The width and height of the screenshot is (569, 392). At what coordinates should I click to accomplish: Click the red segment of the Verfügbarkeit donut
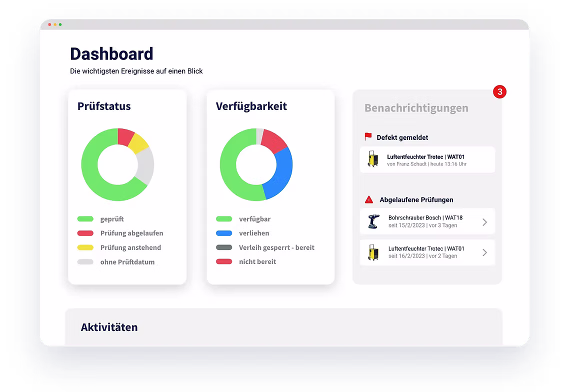[274, 140]
